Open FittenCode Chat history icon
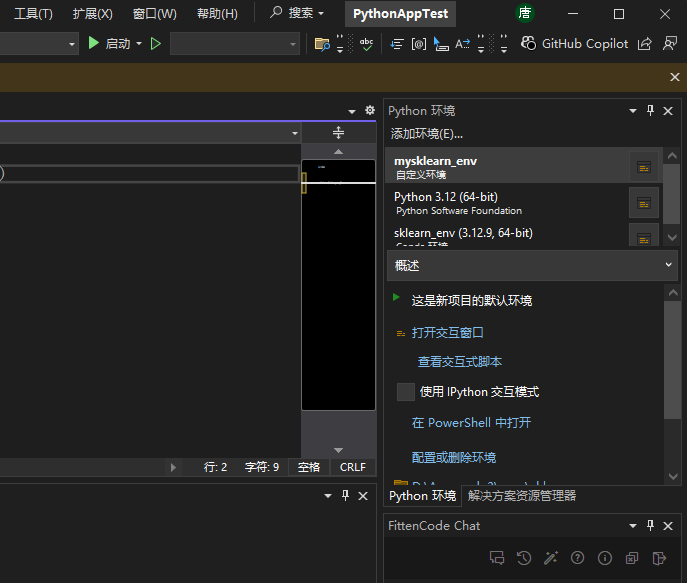Screen dimensions: 687x583 pos(524,558)
